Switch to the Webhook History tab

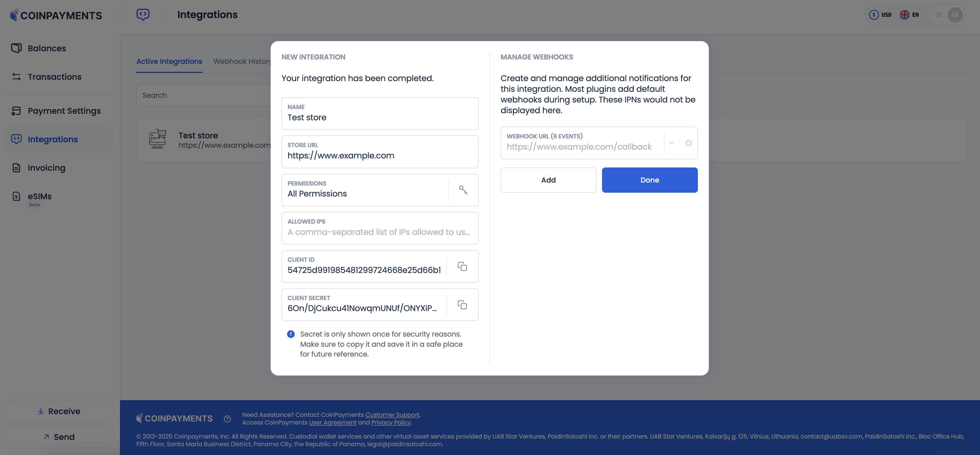tap(242, 61)
